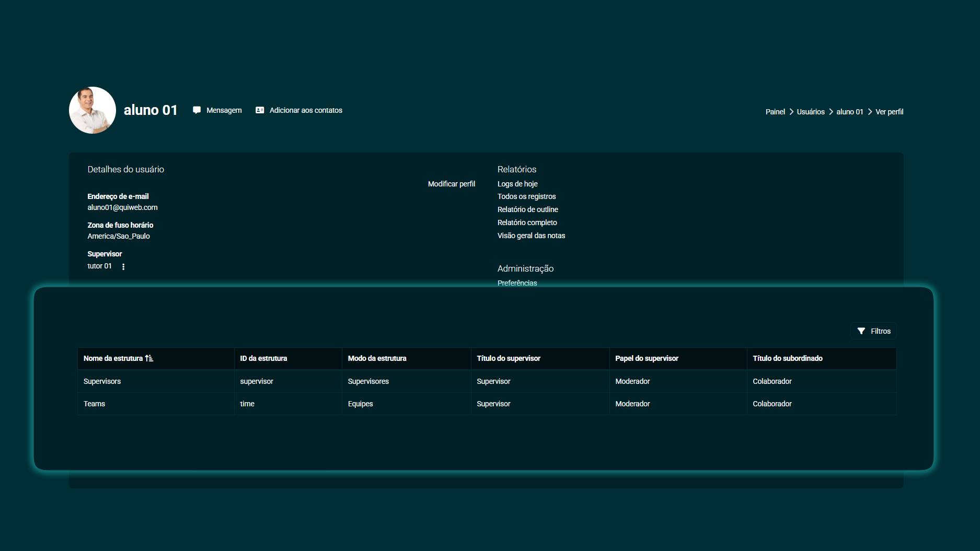View Relatório de outline

527,209
